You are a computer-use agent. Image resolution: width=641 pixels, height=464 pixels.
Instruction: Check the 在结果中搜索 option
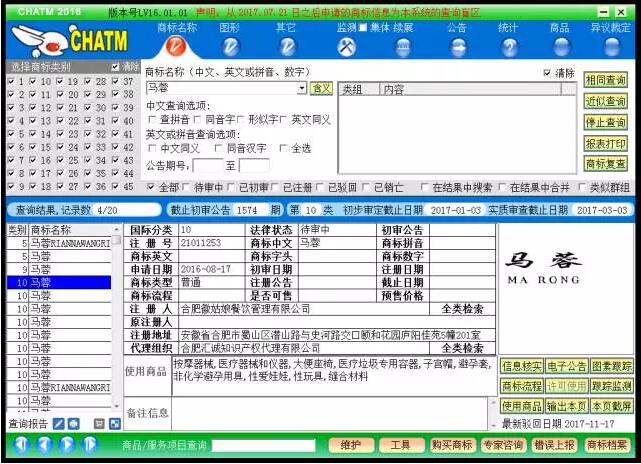[x=427, y=187]
